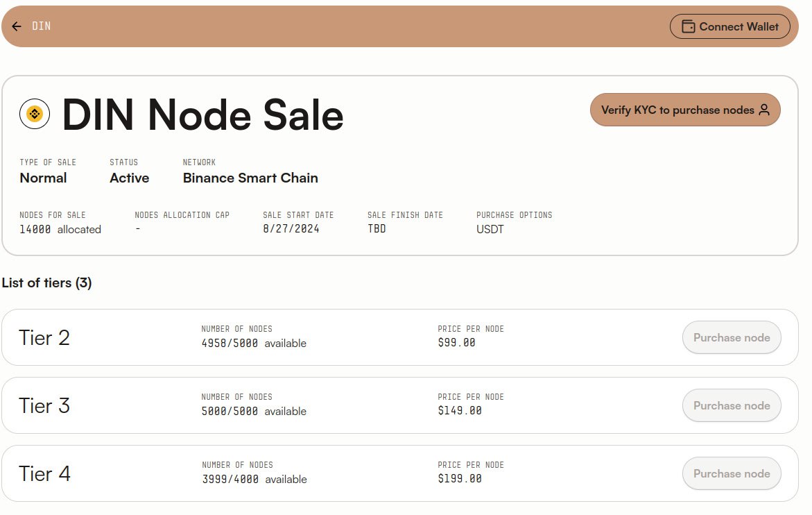
Task: Click the Active status value
Action: coord(129,178)
